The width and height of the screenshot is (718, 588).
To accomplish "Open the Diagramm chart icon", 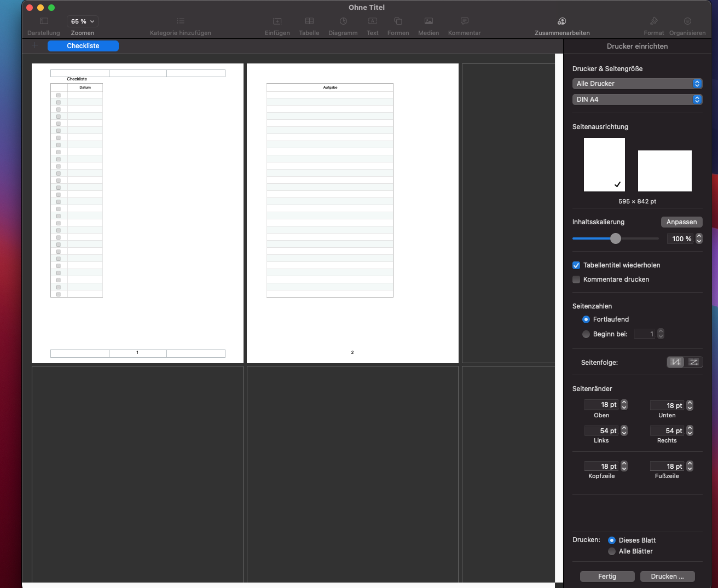I will (x=343, y=21).
